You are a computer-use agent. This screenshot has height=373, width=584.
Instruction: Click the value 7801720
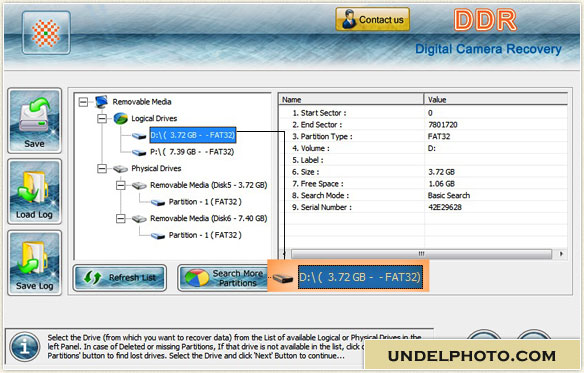pyautogui.click(x=442, y=125)
